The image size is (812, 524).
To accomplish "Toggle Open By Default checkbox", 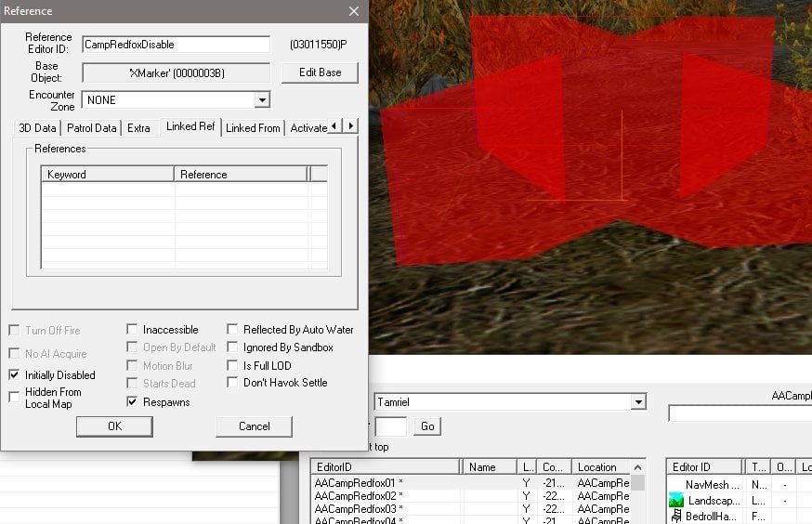I will pos(132,347).
